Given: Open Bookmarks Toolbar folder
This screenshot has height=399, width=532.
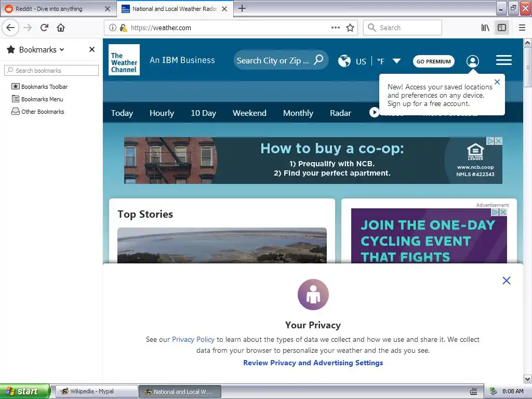Looking at the screenshot, I should tap(39, 87).
